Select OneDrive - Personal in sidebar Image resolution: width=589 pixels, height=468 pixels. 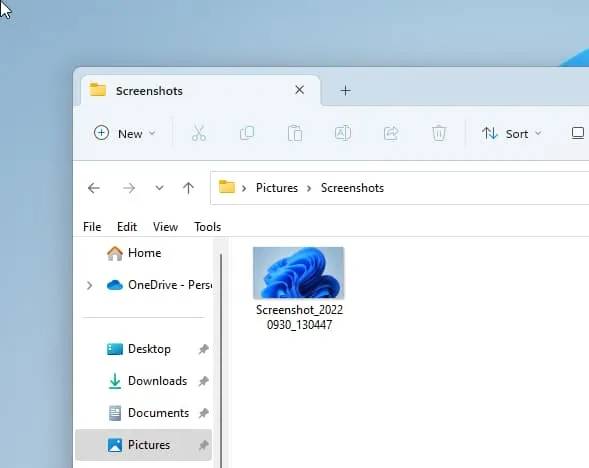coord(144,285)
